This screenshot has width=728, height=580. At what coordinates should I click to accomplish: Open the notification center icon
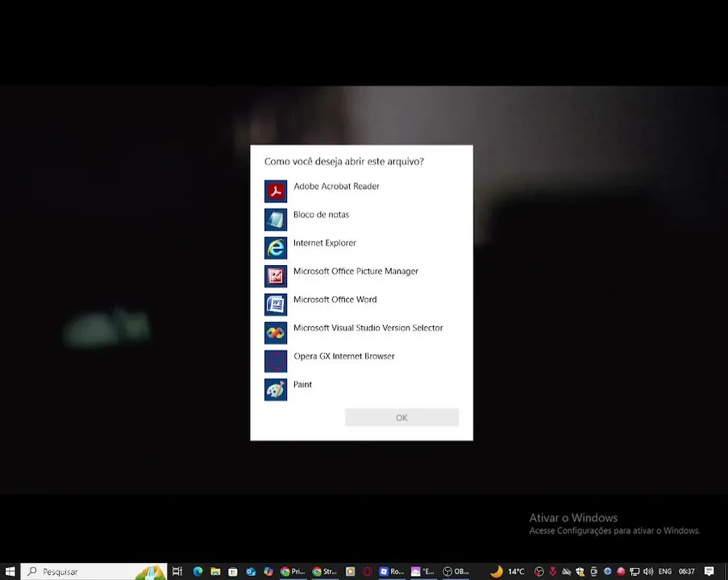click(x=709, y=571)
